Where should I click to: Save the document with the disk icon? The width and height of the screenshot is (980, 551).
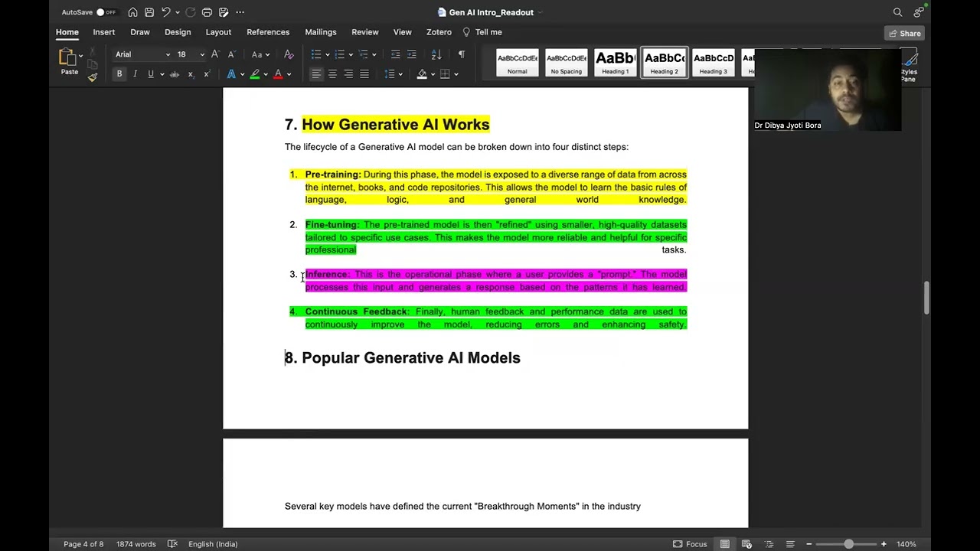(x=149, y=12)
